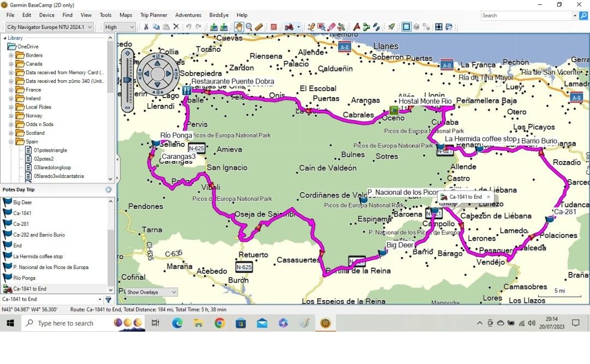The image size is (590, 364).
Task: Click the Receive from Device icon
Action: pyautogui.click(x=224, y=27)
